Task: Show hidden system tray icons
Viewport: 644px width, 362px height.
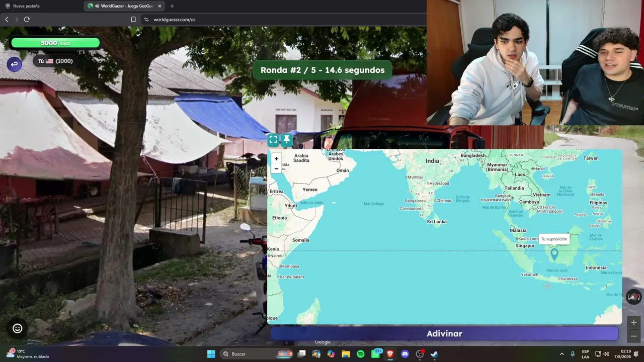Action: click(562, 354)
